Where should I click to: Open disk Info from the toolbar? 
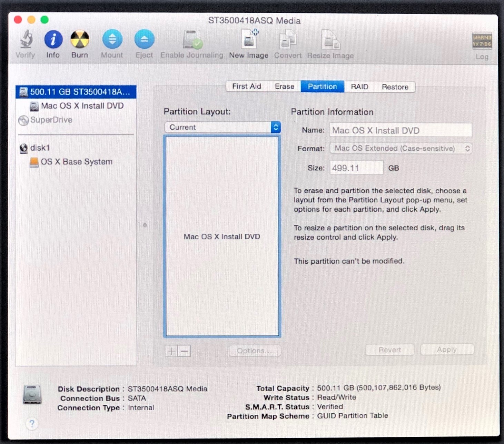53,39
